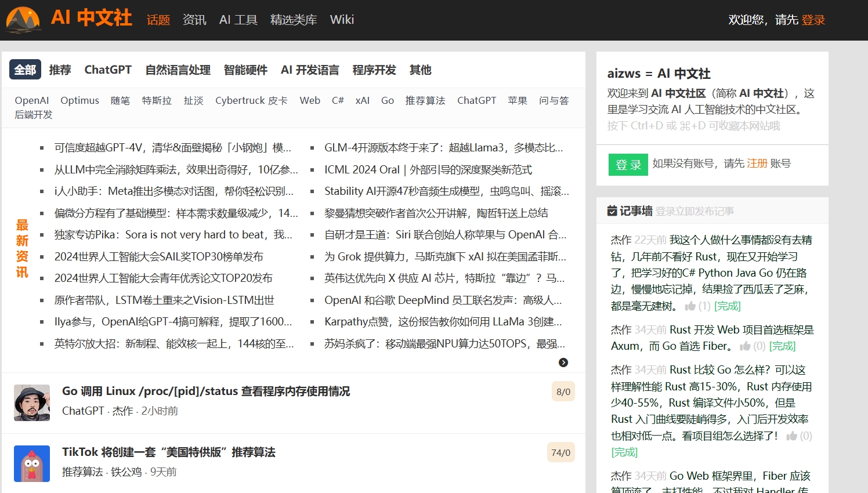Open news 2024世界人工智能大会SAIL奖TOP30
The width and height of the screenshot is (868, 493).
pos(159,256)
